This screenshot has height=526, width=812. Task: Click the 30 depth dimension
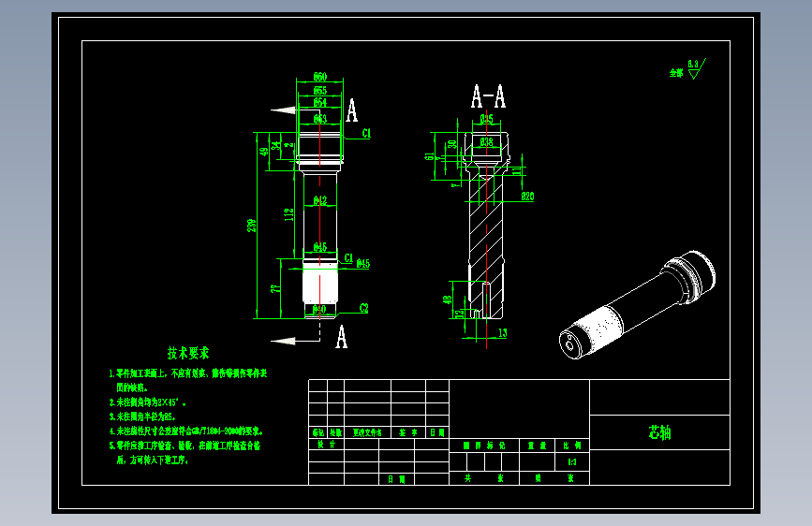point(452,144)
